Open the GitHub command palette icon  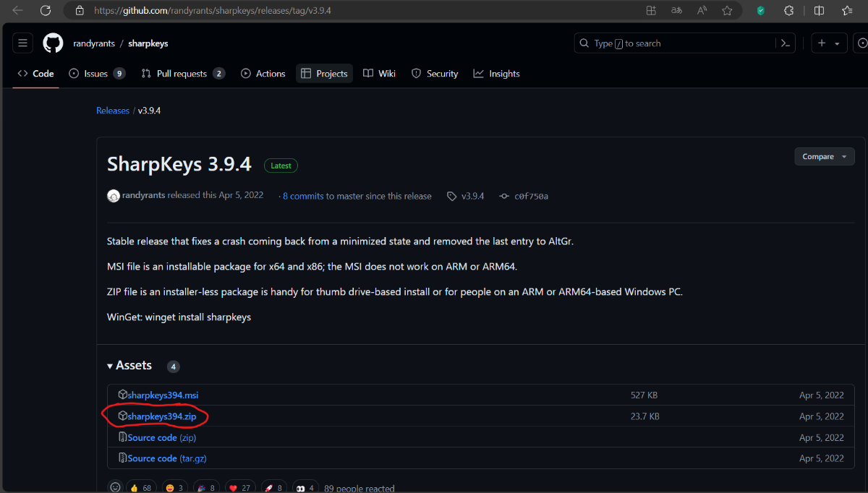[785, 43]
